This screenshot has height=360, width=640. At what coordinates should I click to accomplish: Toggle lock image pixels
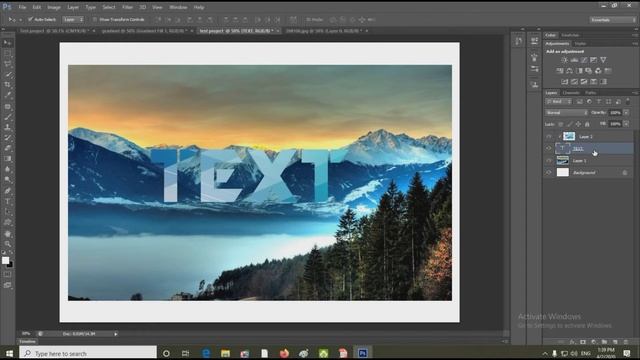pos(569,124)
